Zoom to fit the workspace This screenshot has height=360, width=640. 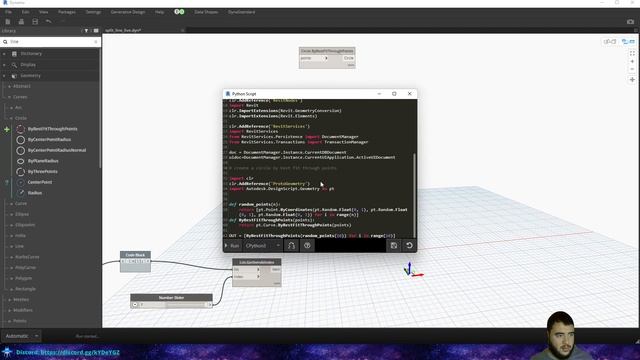632,53
